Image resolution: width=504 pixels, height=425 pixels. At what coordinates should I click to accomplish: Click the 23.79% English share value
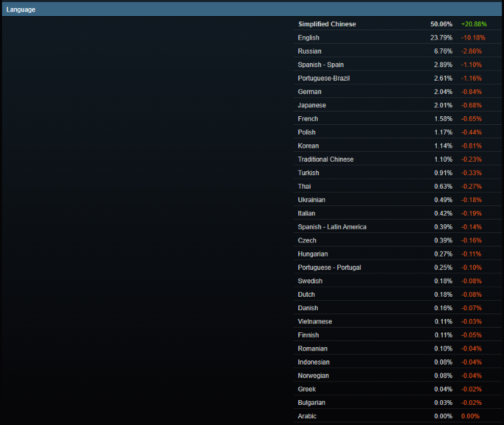(x=442, y=38)
